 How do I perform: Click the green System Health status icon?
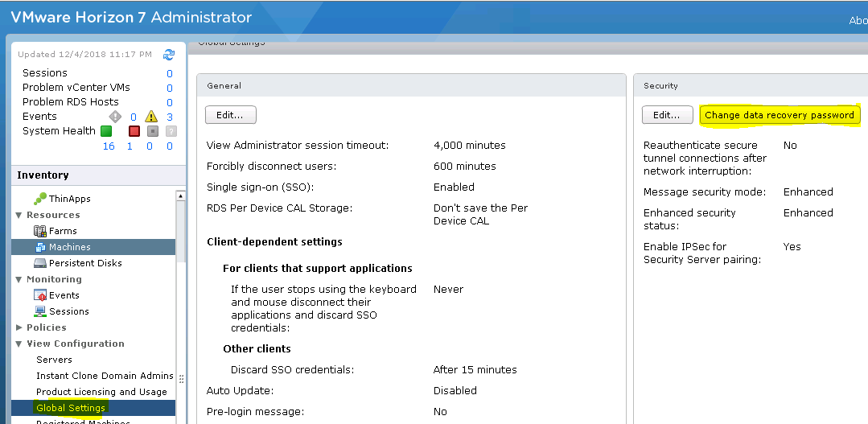pos(106,131)
